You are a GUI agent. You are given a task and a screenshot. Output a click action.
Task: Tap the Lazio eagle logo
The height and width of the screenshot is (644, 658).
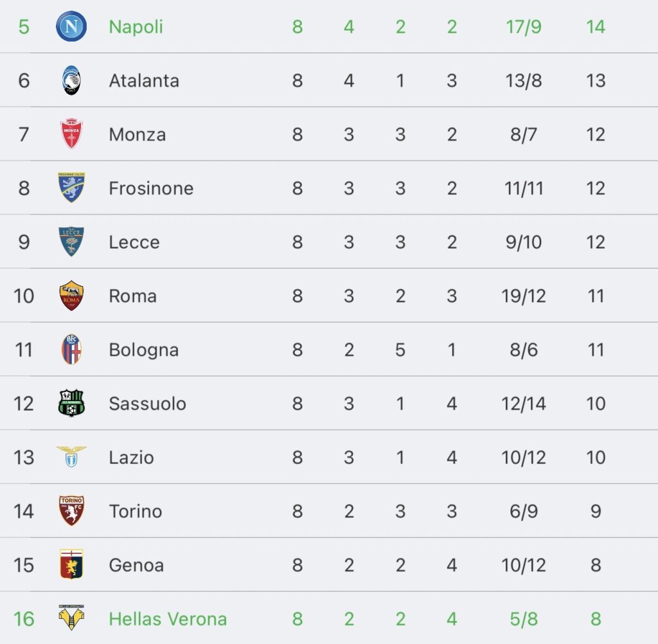pos(71,457)
